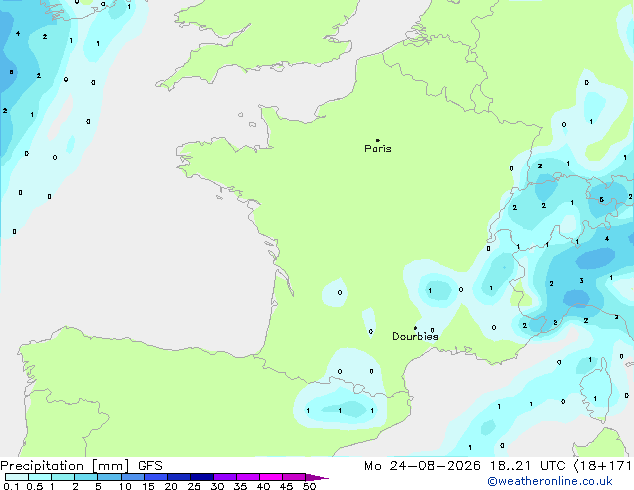The image size is (634, 490).
Task: Pick the 2–5 mm legend swatch
Action: tap(86, 477)
